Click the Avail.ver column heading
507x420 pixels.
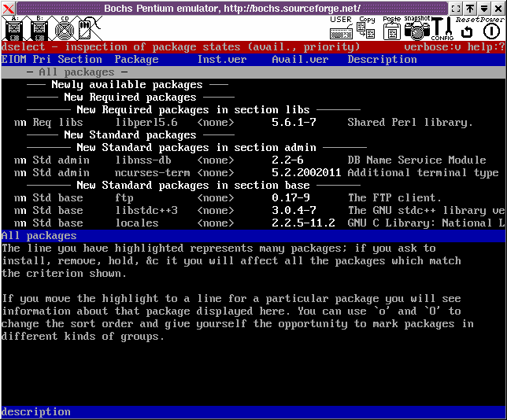click(x=300, y=60)
